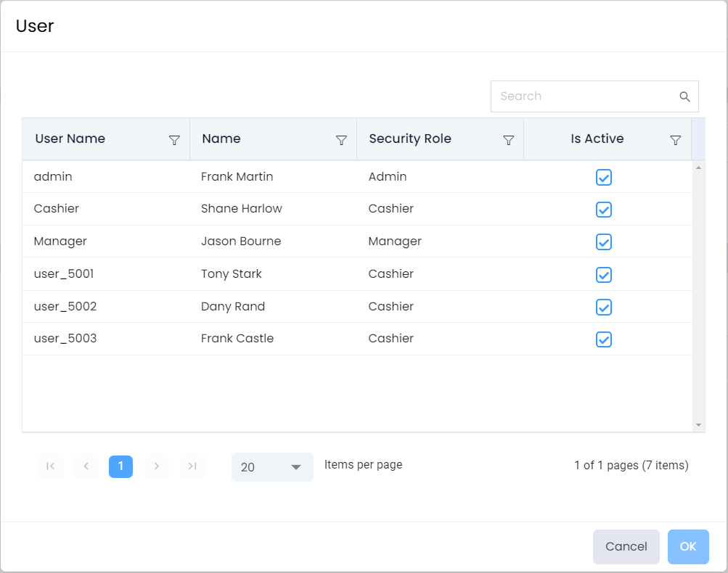Go to the first page arrow
This screenshot has height=573, width=728.
pos(51,466)
